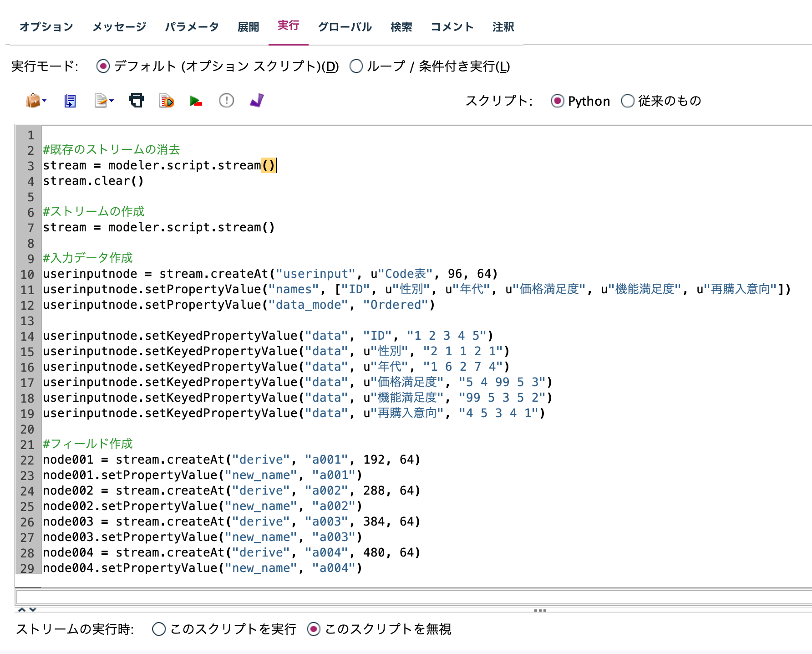Switch the script type to 従来のもの
812x654 pixels.
629,101
